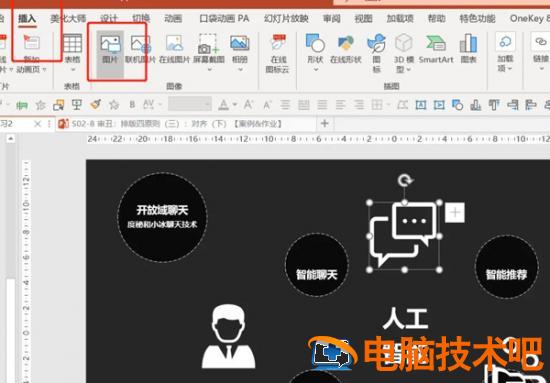Open the 口袋动画 PA tab
Image resolution: width=550 pixels, height=383 pixels.
(224, 19)
